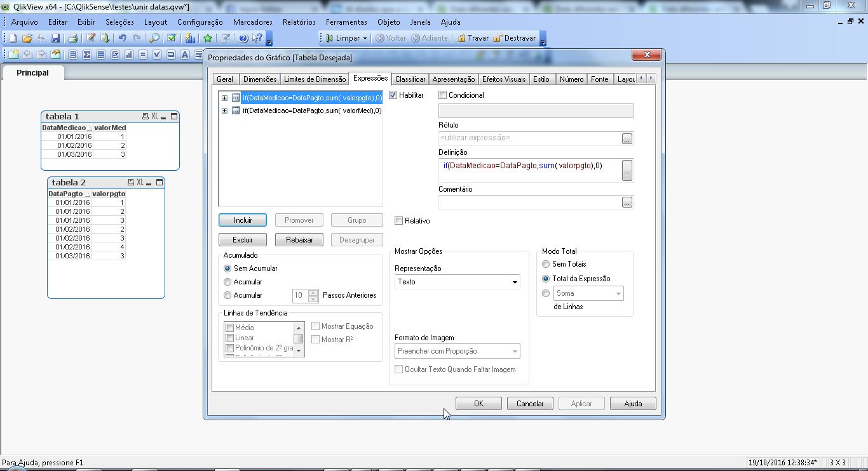
Task: Open a file with the folder icon
Action: (x=27, y=38)
